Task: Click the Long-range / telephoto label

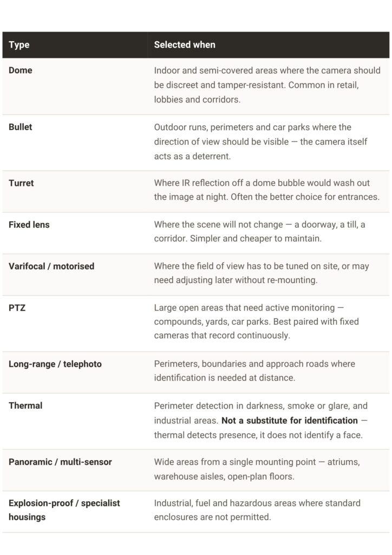Action: (x=55, y=364)
